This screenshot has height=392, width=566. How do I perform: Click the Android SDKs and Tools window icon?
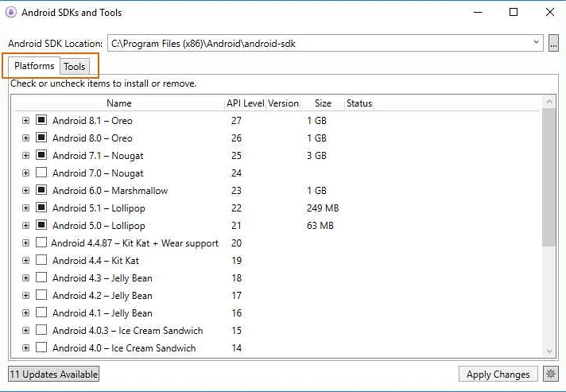click(11, 12)
